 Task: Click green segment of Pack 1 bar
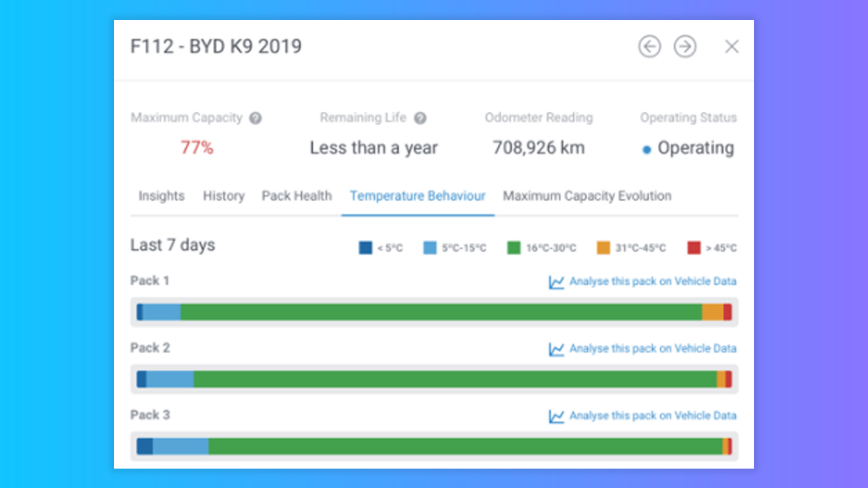(441, 312)
